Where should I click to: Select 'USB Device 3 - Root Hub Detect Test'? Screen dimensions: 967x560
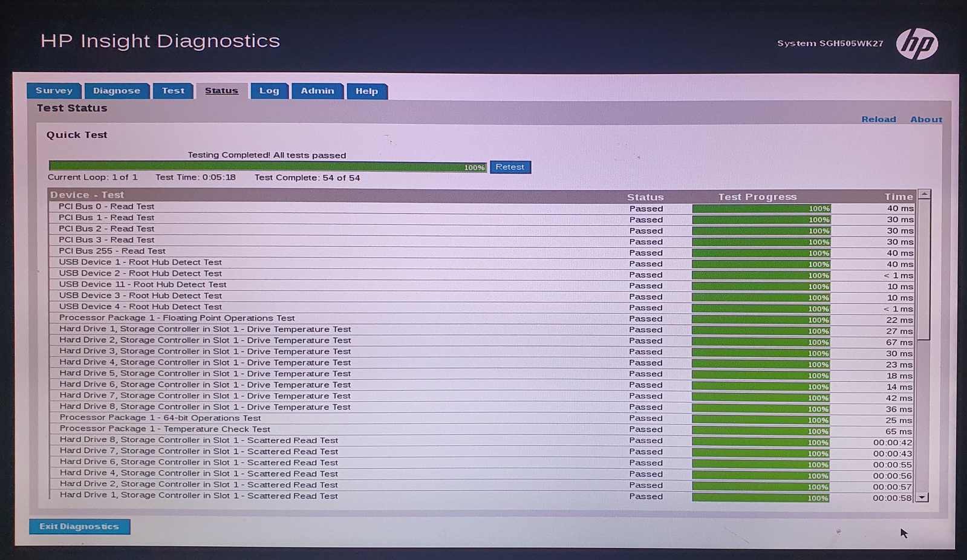coord(482,296)
